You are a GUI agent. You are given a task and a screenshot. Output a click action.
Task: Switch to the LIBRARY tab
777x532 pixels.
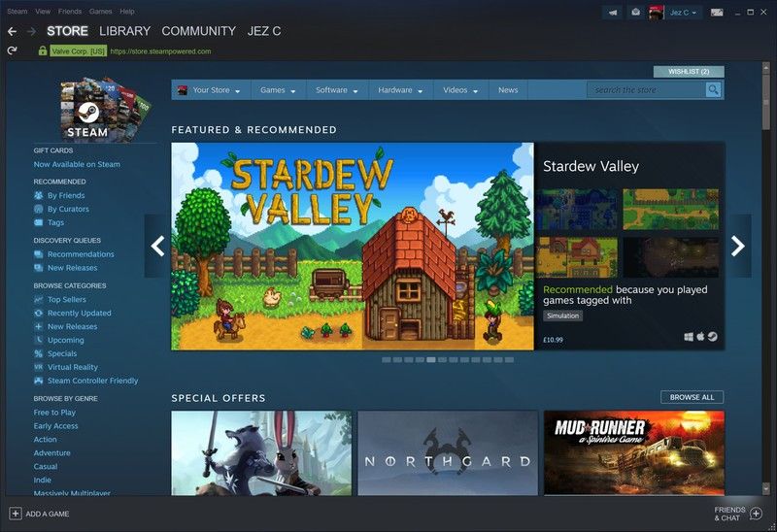tap(125, 31)
